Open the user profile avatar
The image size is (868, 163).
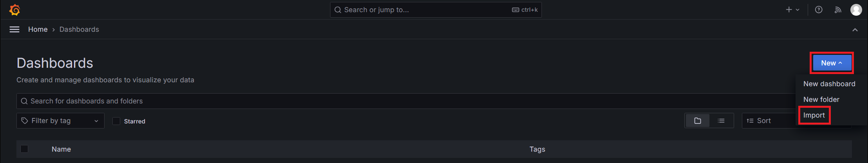coord(856,10)
